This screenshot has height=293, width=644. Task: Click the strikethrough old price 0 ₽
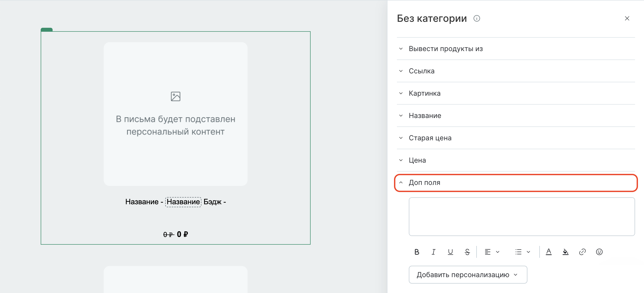[169, 234]
